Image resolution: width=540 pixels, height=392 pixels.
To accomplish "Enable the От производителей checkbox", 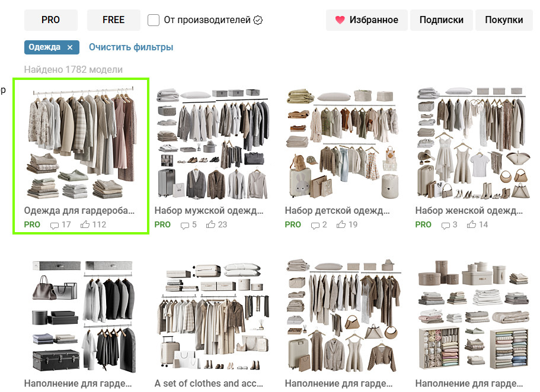I will coord(154,20).
